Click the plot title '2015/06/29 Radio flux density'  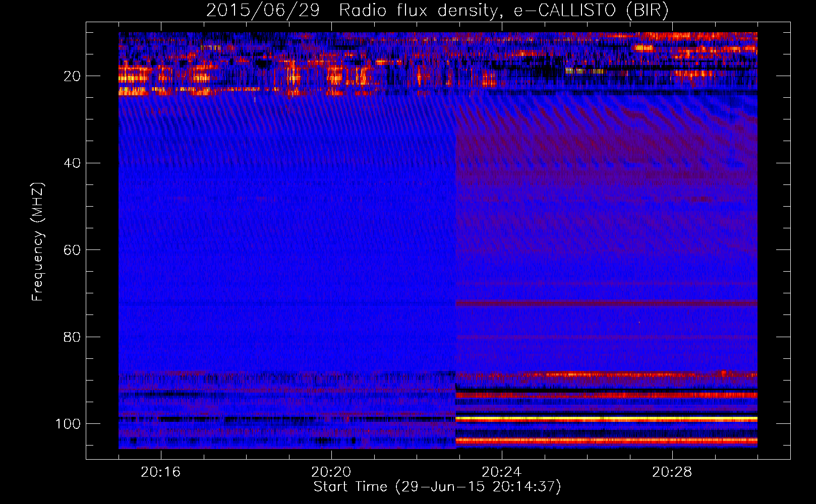pos(437,10)
